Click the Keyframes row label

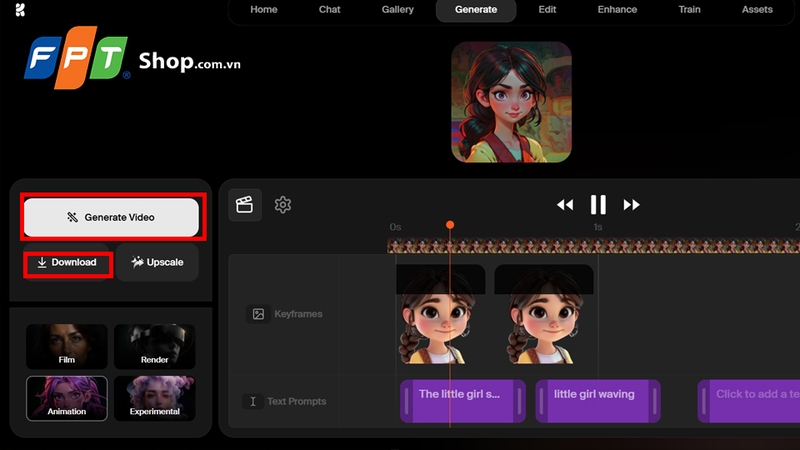tap(298, 314)
